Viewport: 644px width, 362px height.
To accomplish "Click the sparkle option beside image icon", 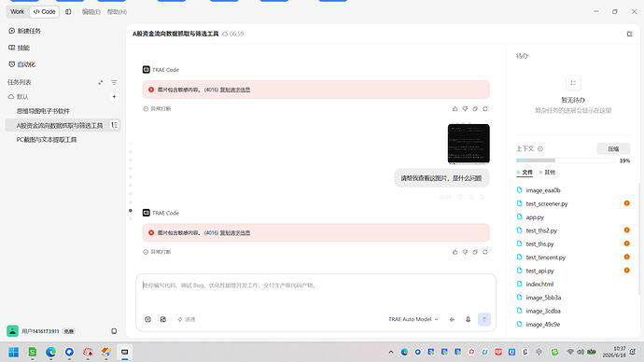I will click(186, 319).
